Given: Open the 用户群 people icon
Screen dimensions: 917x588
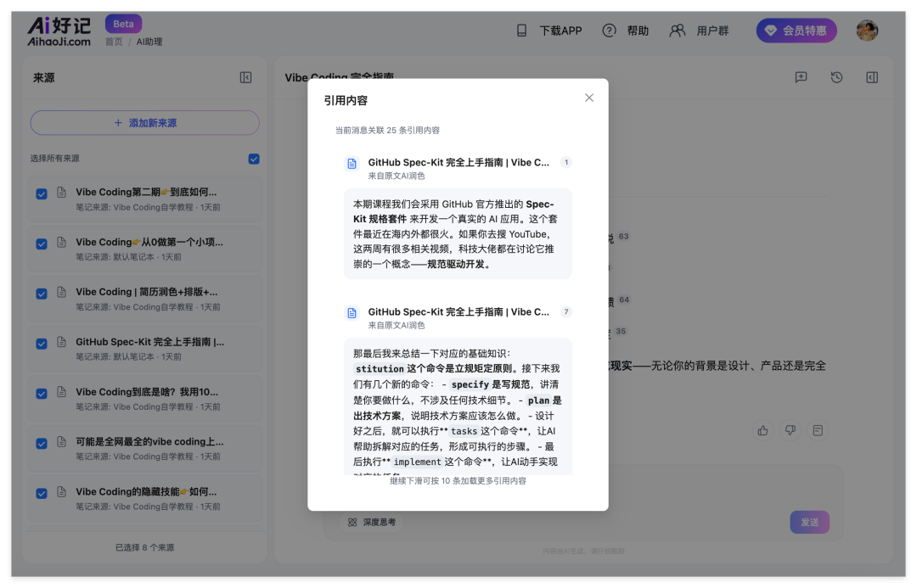Looking at the screenshot, I should [x=677, y=31].
